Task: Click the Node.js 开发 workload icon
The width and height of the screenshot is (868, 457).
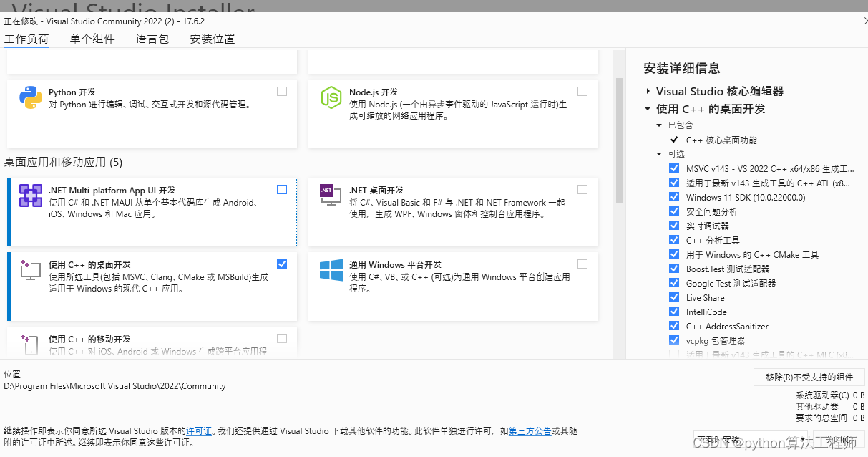Action: point(331,97)
